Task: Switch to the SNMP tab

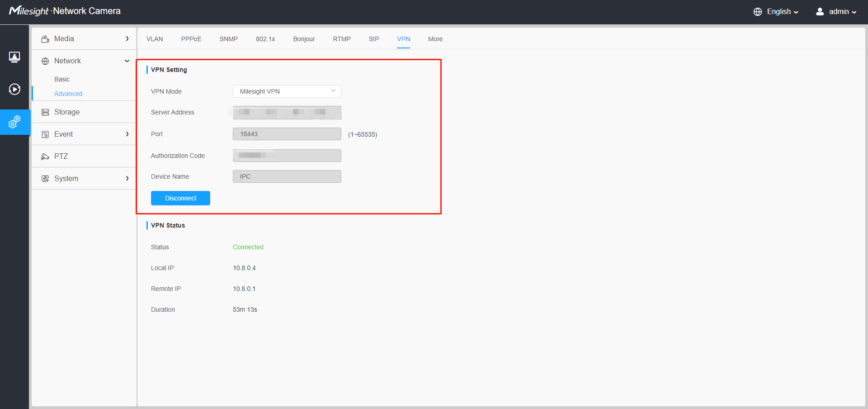Action: [x=229, y=39]
